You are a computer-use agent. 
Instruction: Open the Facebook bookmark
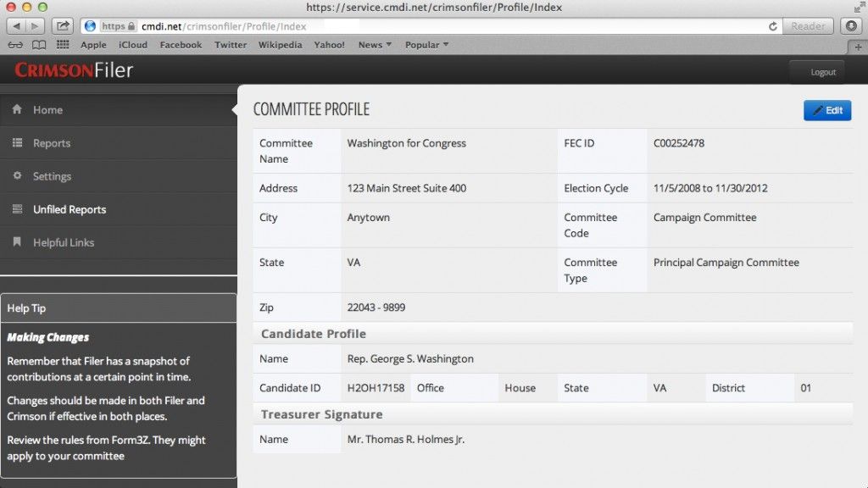(181, 45)
